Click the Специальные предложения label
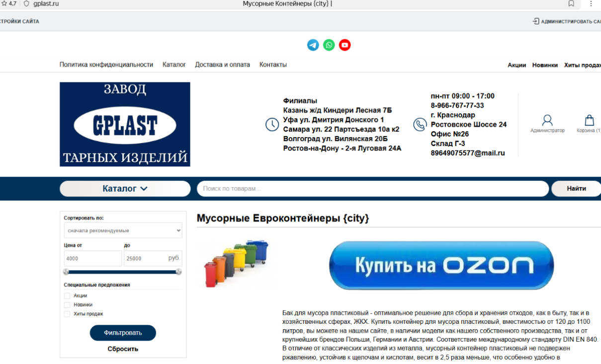 pyautogui.click(x=97, y=285)
